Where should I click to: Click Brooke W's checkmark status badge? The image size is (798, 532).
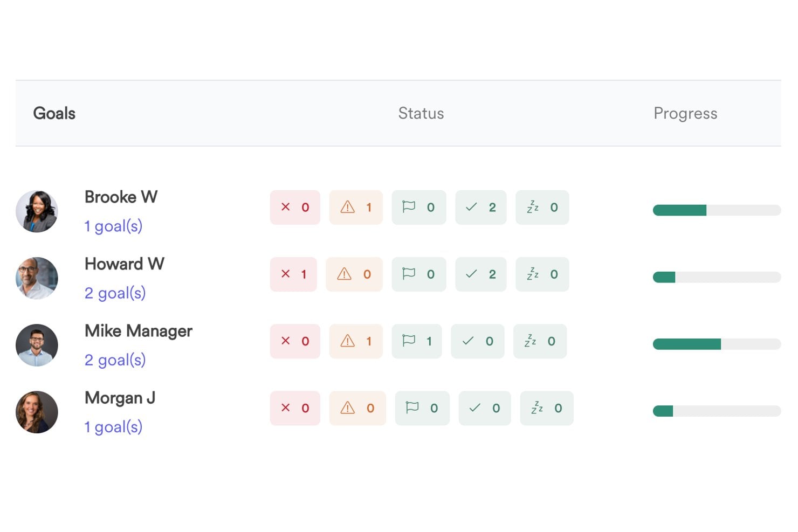click(481, 208)
